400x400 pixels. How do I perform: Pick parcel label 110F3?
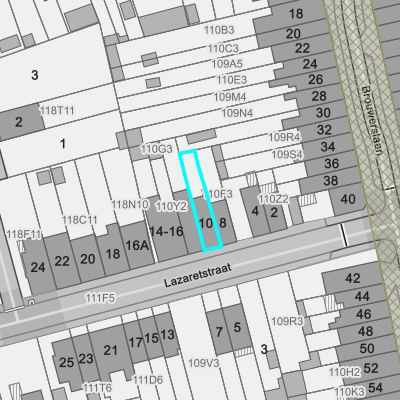click(x=217, y=194)
